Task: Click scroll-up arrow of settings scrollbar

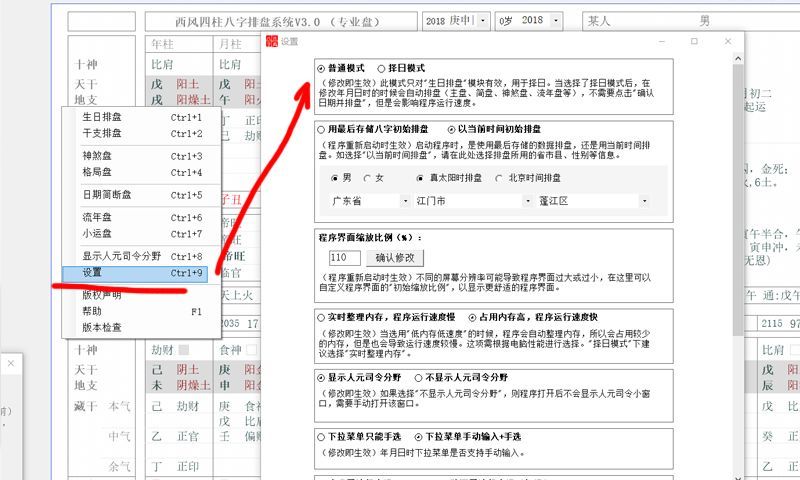Action: tap(738, 59)
